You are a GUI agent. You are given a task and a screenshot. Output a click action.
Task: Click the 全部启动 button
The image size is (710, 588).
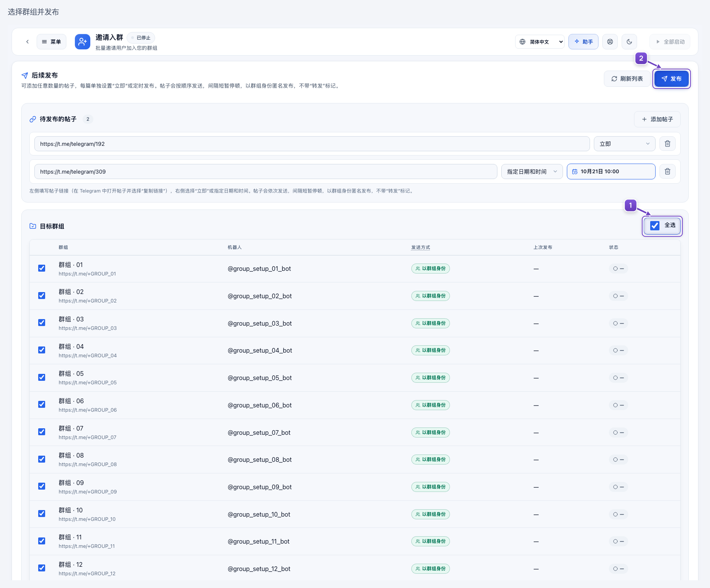click(670, 42)
